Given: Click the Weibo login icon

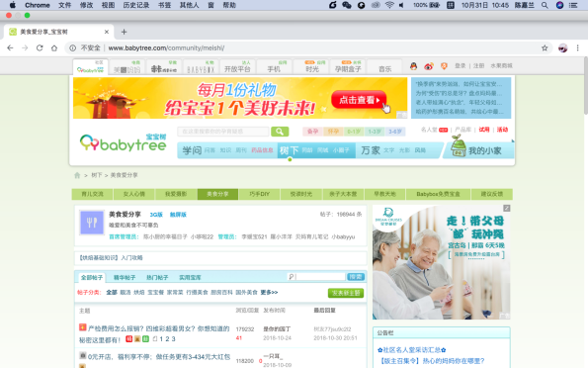Looking at the screenshot, I should click(429, 66).
